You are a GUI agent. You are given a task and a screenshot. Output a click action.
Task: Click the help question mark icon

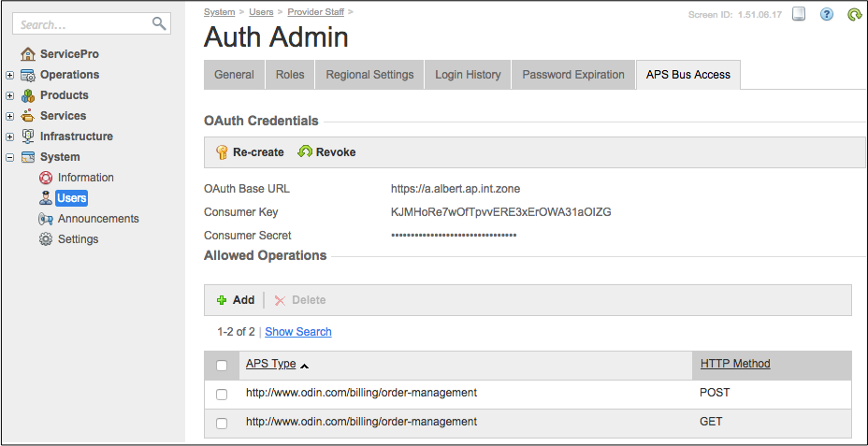tap(827, 14)
